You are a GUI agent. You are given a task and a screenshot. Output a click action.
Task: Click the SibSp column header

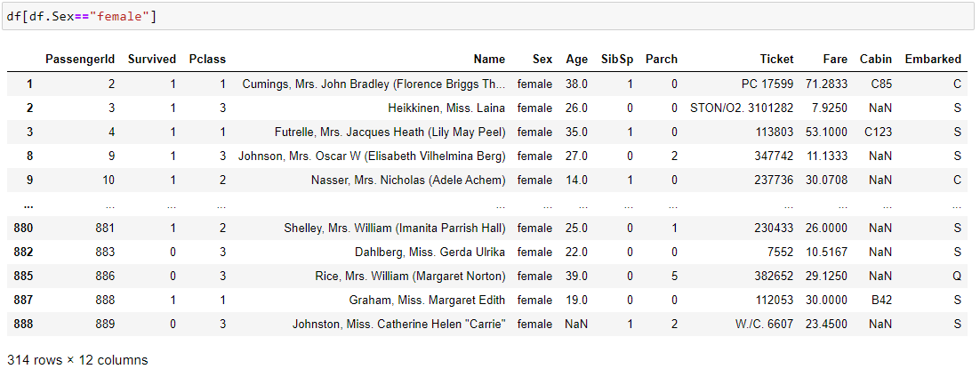coord(617,60)
